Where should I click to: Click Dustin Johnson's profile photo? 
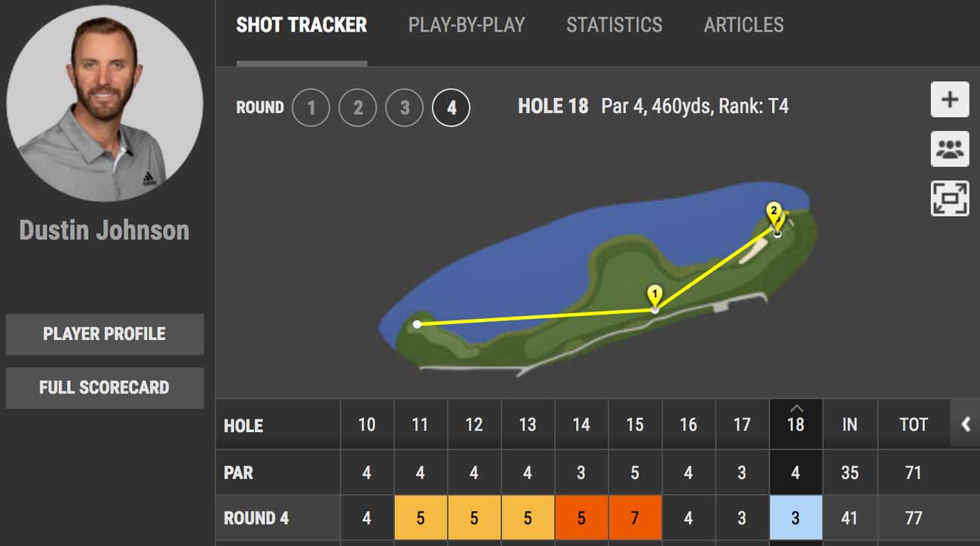pos(105,103)
